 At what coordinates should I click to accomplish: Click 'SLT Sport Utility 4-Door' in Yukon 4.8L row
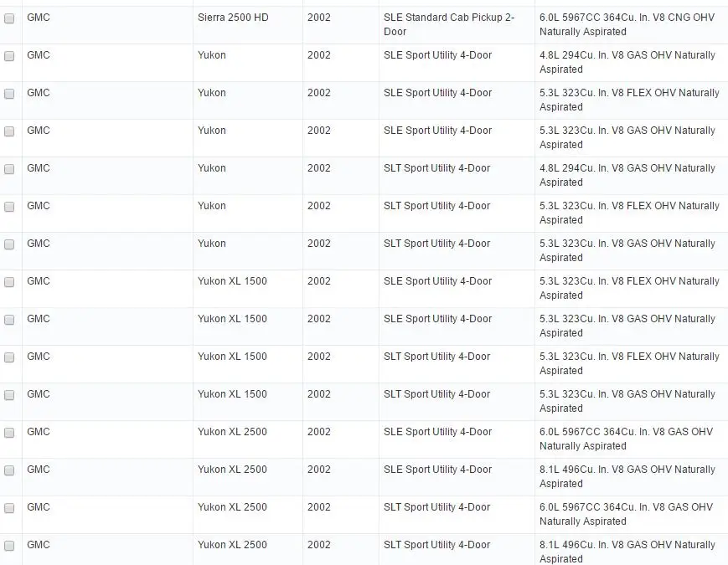tap(437, 168)
